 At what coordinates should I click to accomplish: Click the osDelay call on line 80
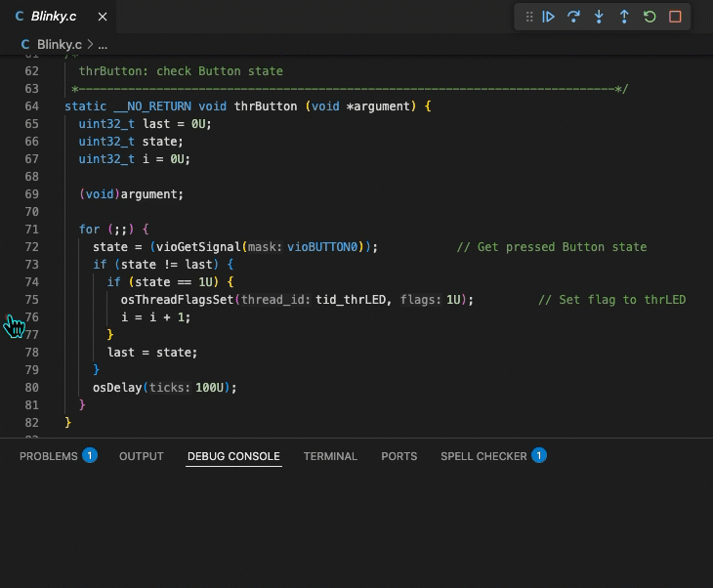[117, 388]
